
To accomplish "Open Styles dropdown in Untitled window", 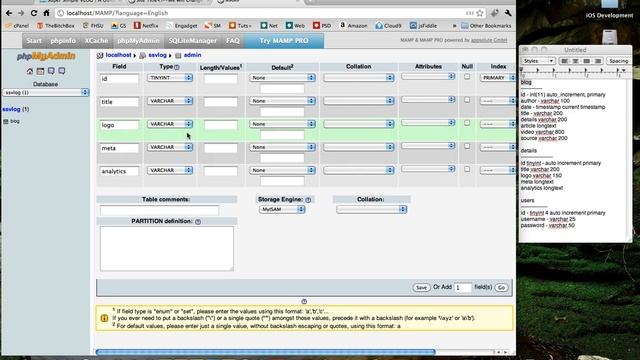I will tap(538, 61).
